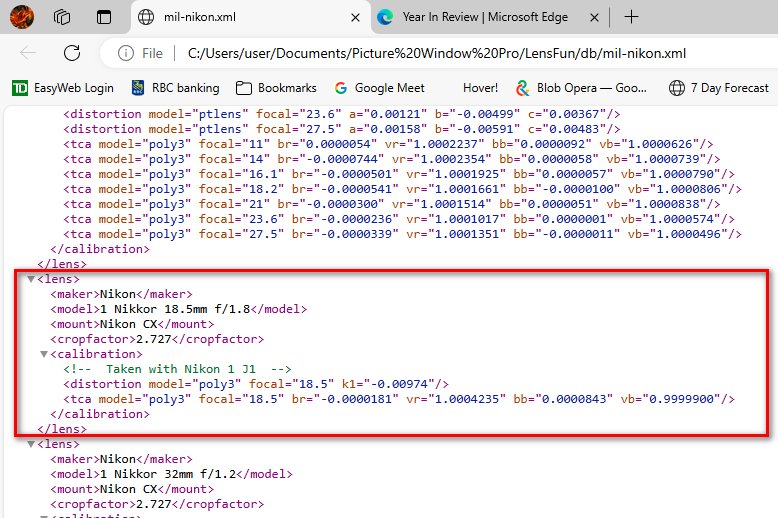778x518 pixels.
Task: Click tca line with focal="21"
Action: 392,204
